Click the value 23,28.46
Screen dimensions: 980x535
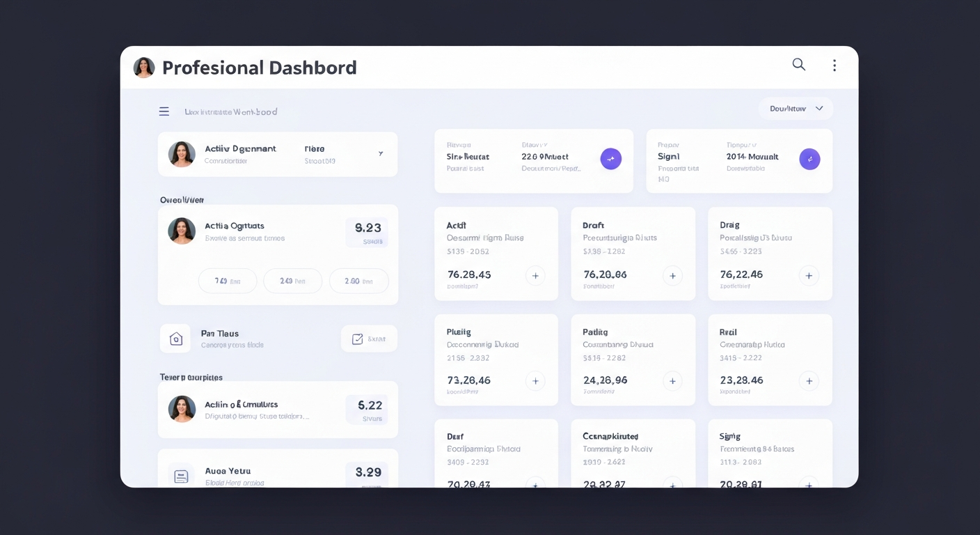tap(741, 380)
